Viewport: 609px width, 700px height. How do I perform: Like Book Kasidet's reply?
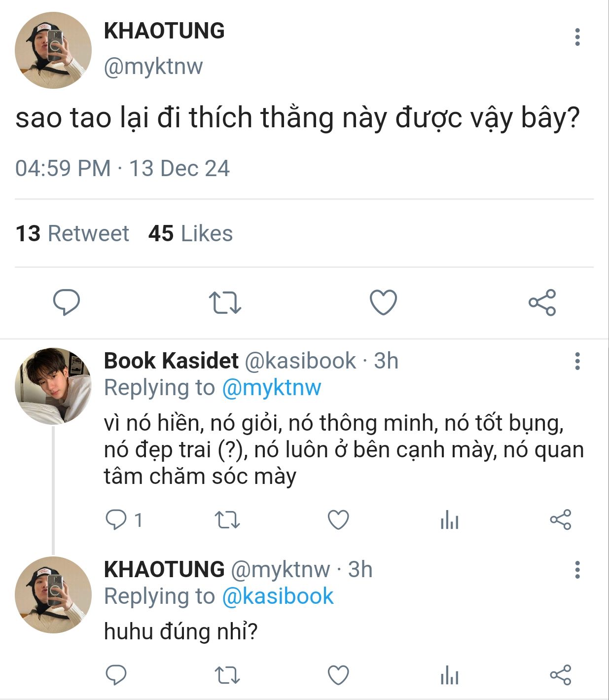(338, 520)
